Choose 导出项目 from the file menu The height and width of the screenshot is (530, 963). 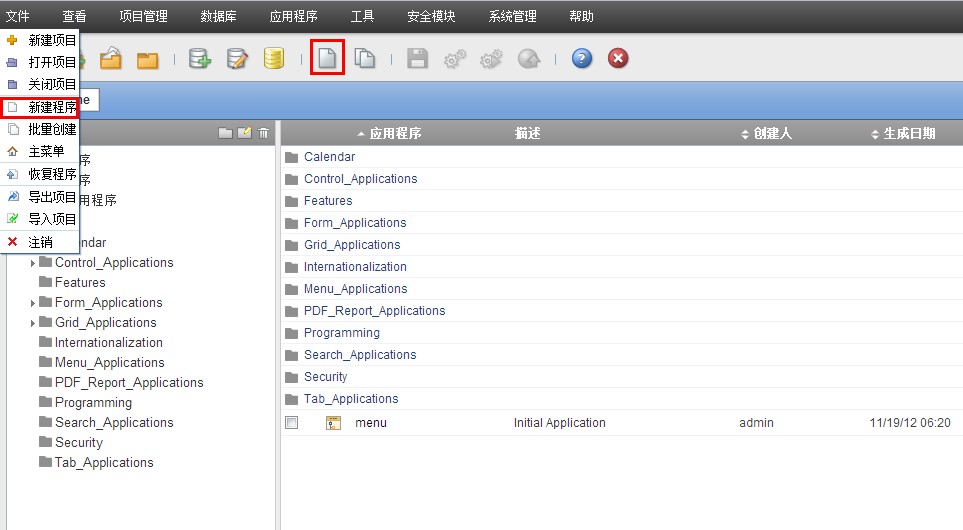pyautogui.click(x=39, y=197)
